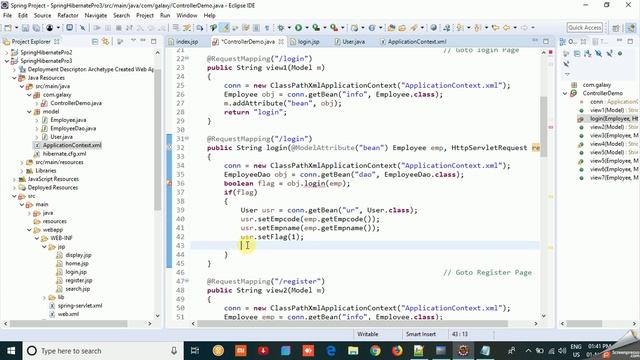The width and height of the screenshot is (640, 360).
Task: Click the Debug bug icon in toolbar
Action: pos(281,28)
